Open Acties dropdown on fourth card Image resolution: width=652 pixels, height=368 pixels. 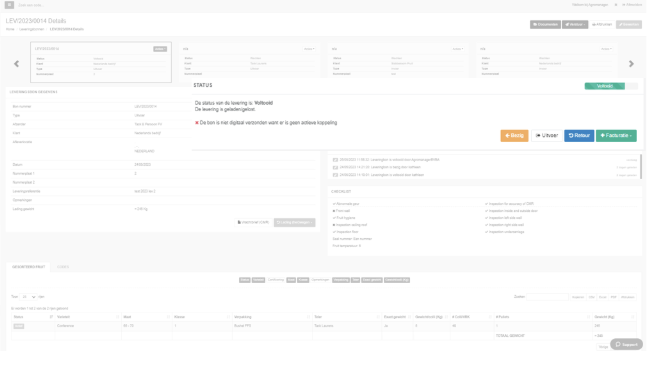pyautogui.click(x=606, y=49)
